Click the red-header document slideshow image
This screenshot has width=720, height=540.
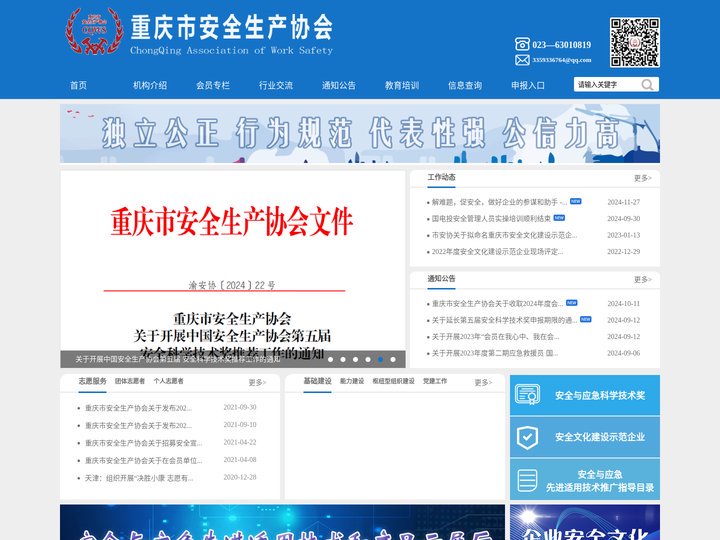[x=233, y=269]
